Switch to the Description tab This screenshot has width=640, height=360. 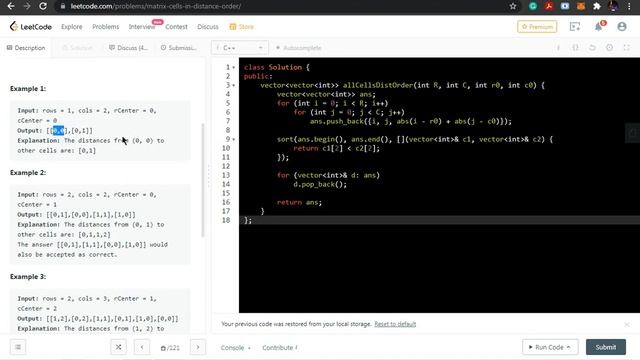26,48
